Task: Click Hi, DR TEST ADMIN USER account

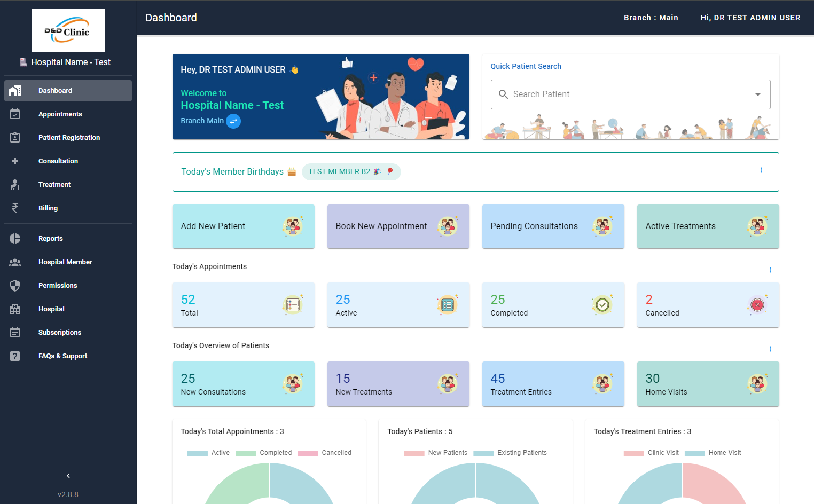Action: (x=750, y=18)
